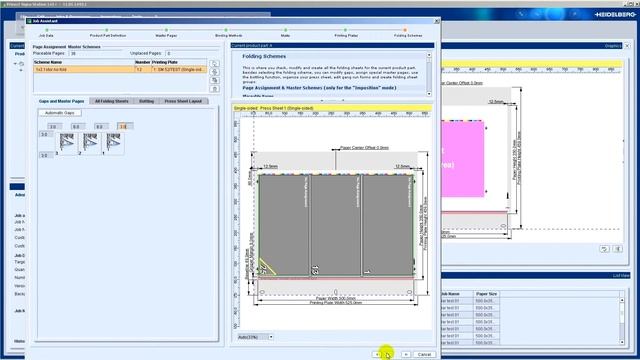Click page 1 in the press sheet preview
The width and height of the screenshot is (640, 360).
click(x=387, y=225)
